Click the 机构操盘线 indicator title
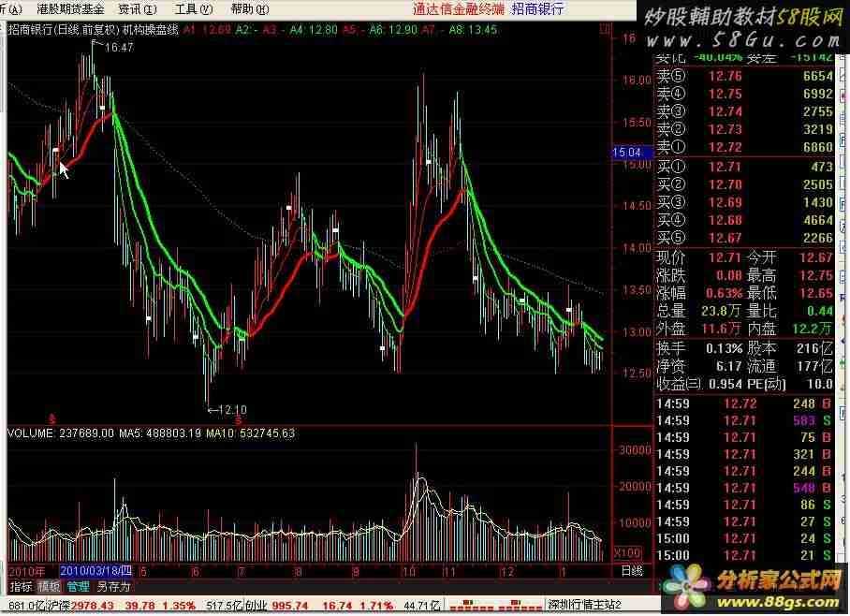Image resolution: width=850 pixels, height=616 pixels. pyautogui.click(x=151, y=30)
